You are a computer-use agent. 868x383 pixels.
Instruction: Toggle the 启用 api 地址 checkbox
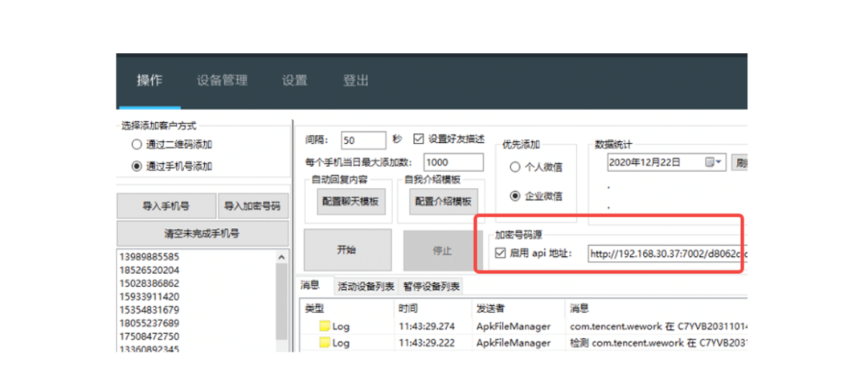(501, 254)
